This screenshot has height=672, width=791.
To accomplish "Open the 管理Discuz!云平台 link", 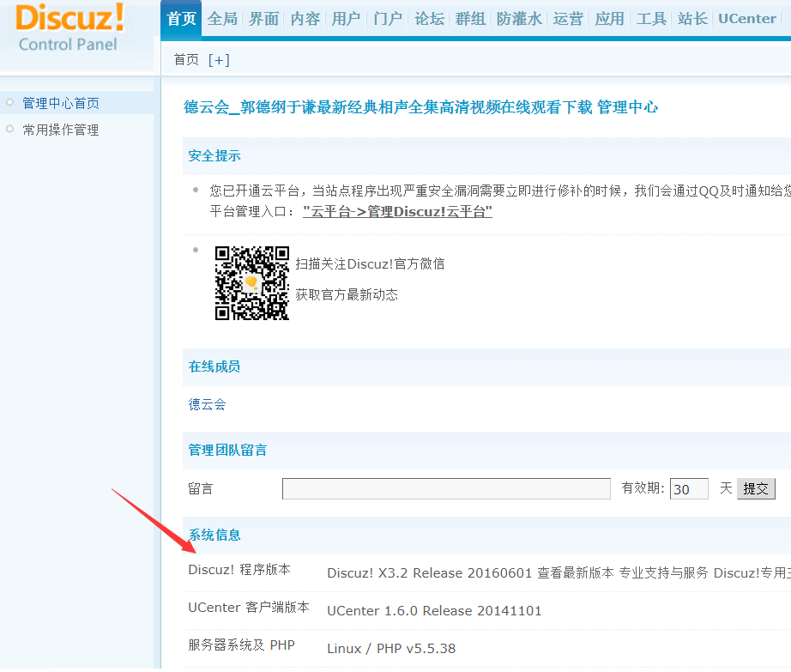I will (x=397, y=211).
